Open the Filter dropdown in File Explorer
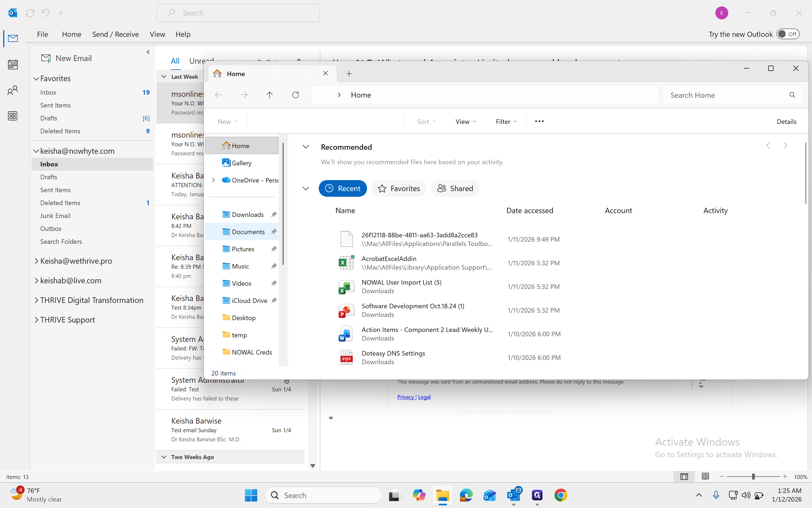 tap(506, 121)
